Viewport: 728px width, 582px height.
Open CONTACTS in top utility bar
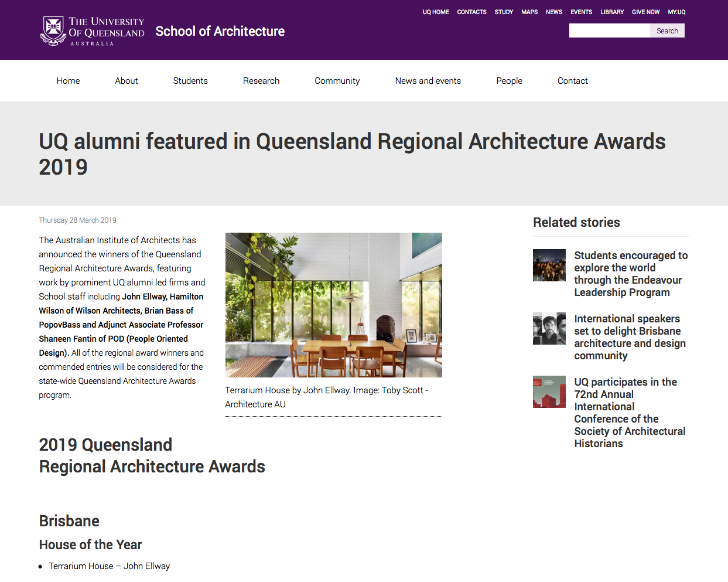click(x=471, y=12)
